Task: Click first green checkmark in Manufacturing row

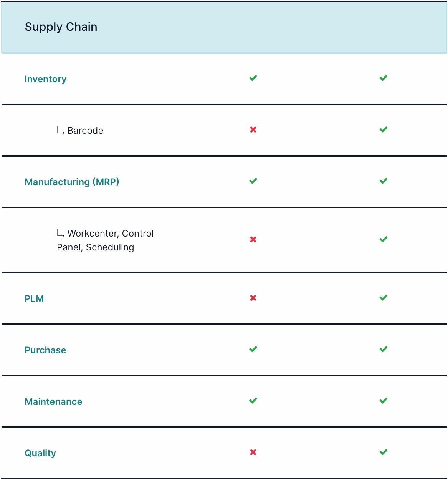Action: [x=253, y=181]
